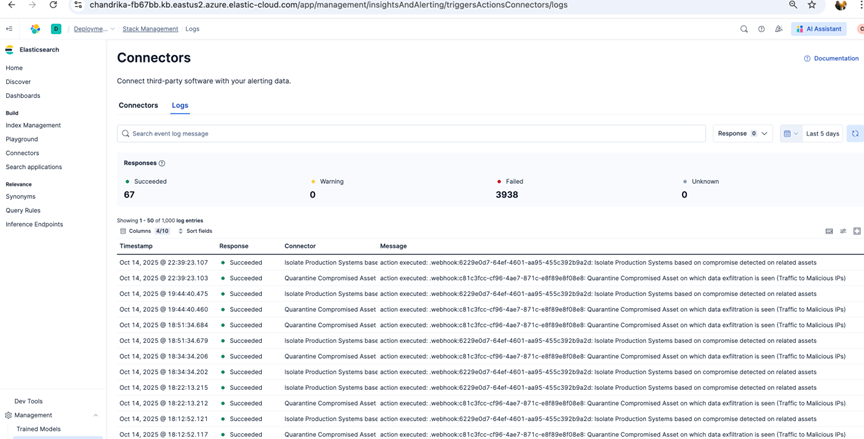Viewport: 864px width, 439px height.
Task: Bookmark this page with the star icon
Action: tap(812, 5)
